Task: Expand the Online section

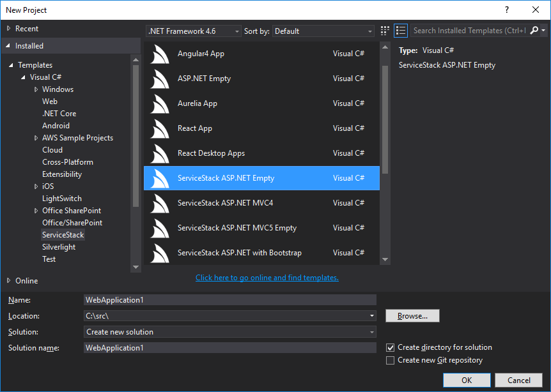Action: pyautogui.click(x=9, y=280)
